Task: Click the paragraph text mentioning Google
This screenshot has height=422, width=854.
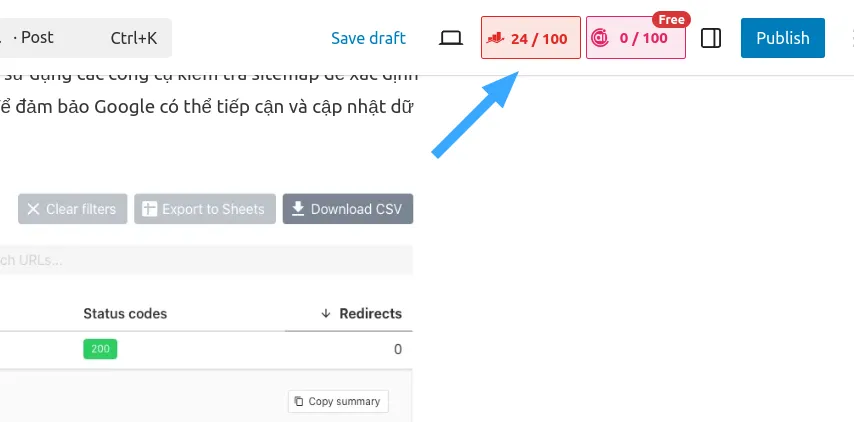Action: pos(209,107)
